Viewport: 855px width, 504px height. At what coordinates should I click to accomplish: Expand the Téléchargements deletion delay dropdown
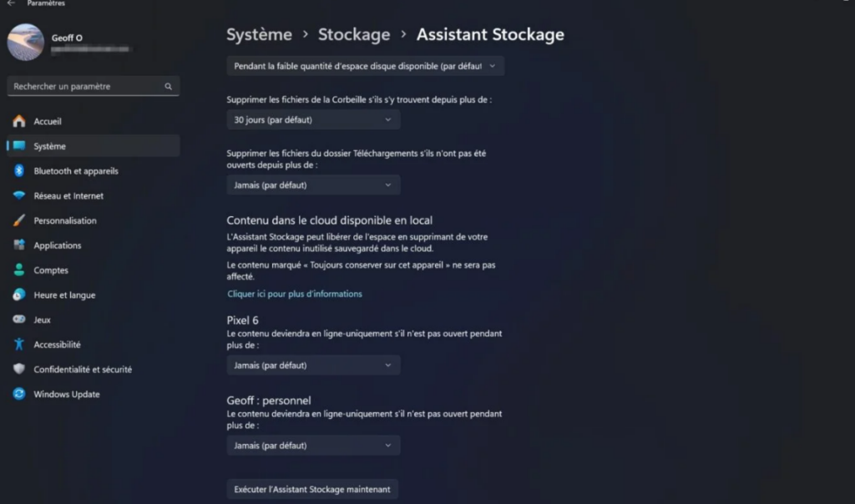coord(313,185)
